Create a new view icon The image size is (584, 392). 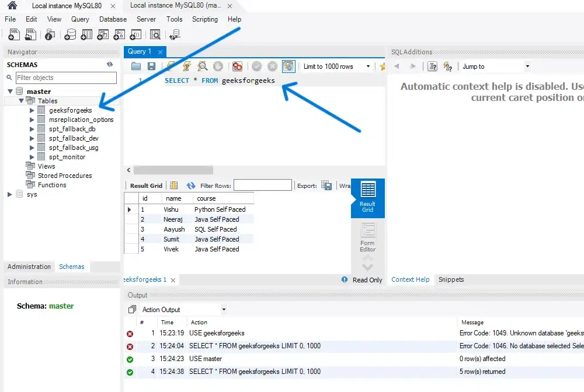[x=103, y=34]
